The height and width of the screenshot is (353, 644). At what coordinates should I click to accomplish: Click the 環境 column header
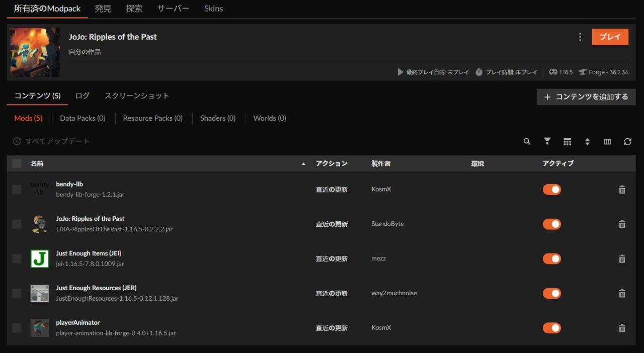[x=477, y=163]
